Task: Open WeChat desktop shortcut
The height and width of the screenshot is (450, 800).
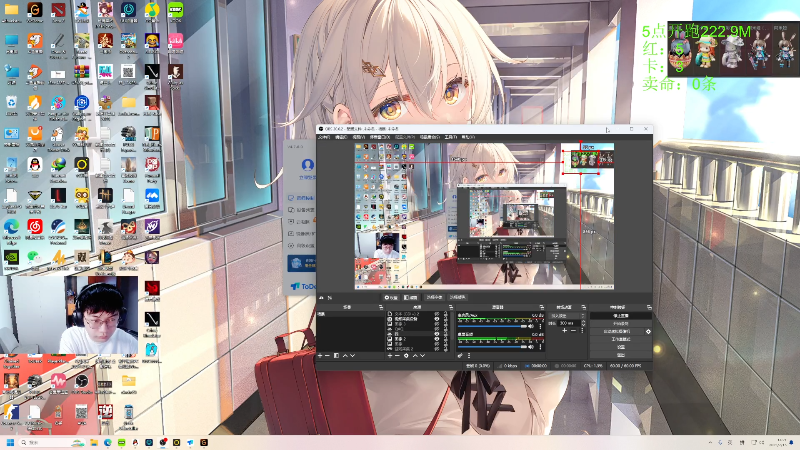Action: [35, 260]
